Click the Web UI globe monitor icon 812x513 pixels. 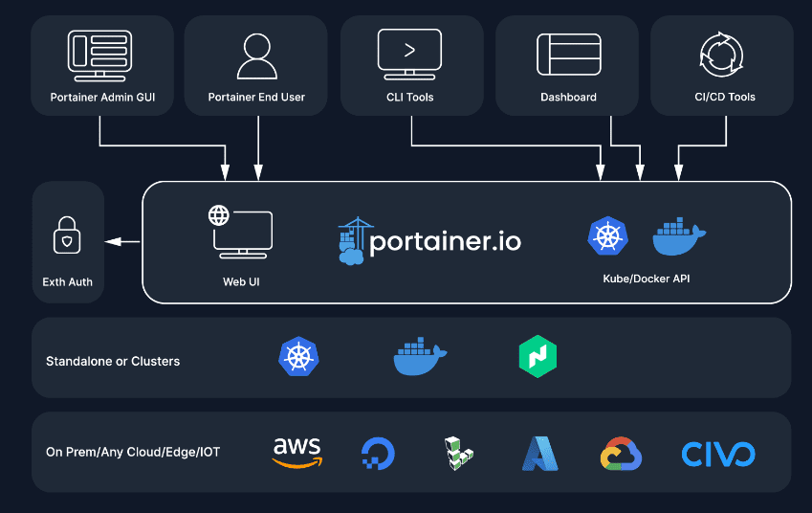[x=240, y=232]
